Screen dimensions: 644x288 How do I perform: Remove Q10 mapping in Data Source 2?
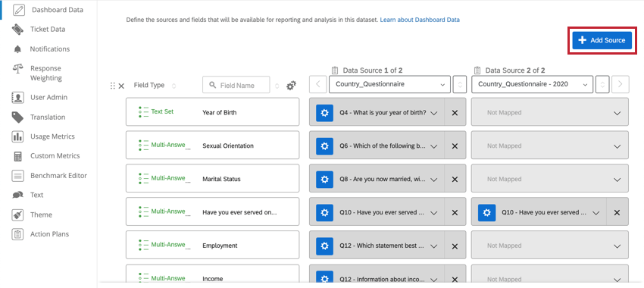point(617,212)
